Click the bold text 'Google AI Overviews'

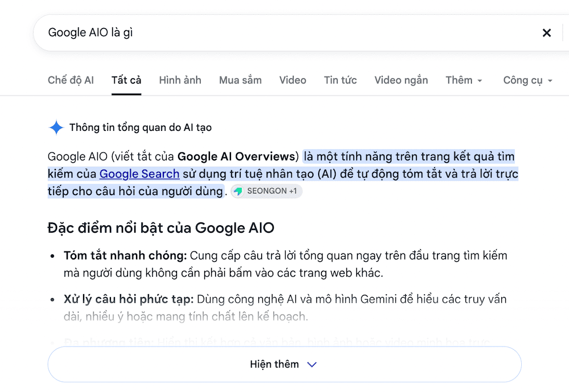[236, 156]
